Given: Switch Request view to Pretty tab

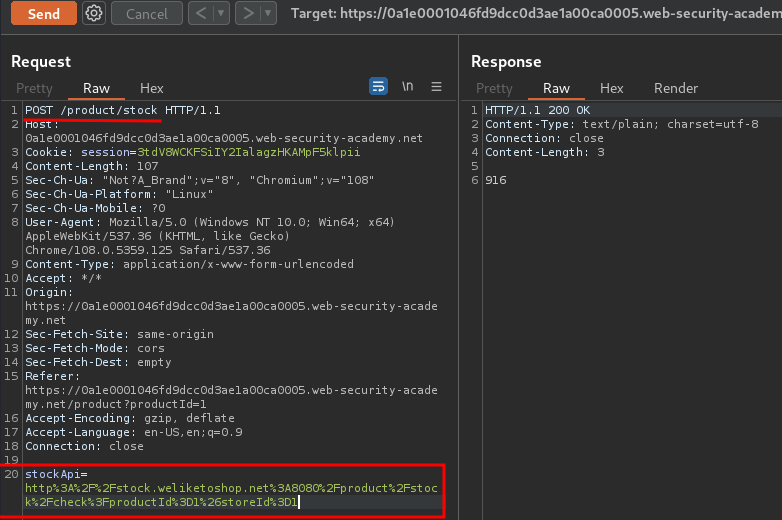Looking at the screenshot, I should pyautogui.click(x=34, y=88).
